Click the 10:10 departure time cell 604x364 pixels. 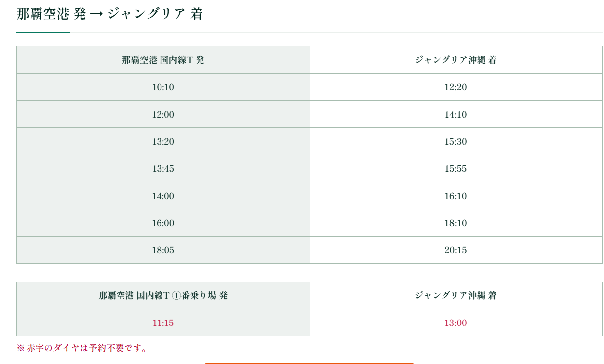click(x=163, y=87)
